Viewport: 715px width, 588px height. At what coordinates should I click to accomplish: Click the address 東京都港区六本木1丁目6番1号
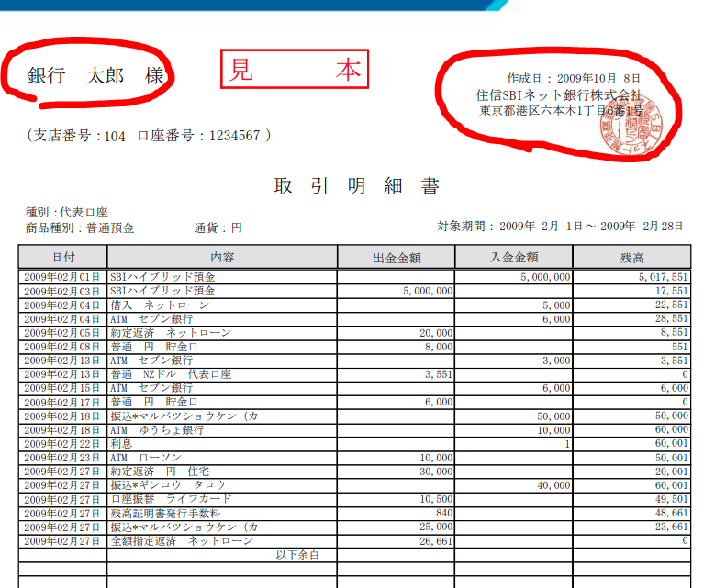coord(562,110)
